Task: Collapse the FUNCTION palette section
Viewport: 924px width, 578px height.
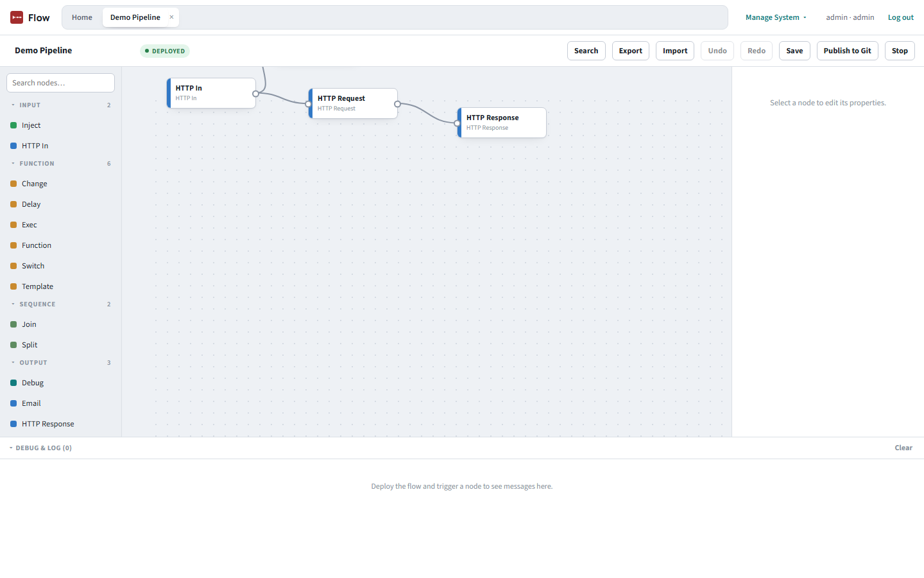Action: (60, 163)
